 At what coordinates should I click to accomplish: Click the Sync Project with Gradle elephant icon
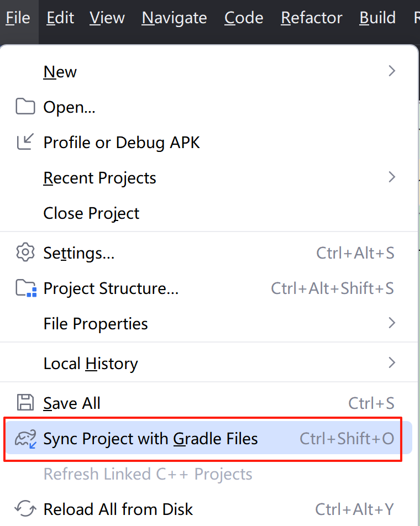coord(25,438)
